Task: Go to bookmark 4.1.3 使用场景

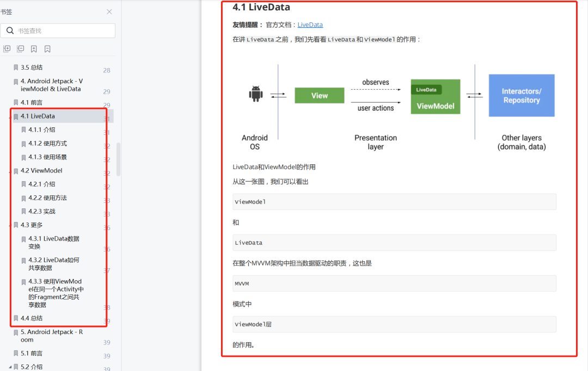Action: [x=47, y=157]
